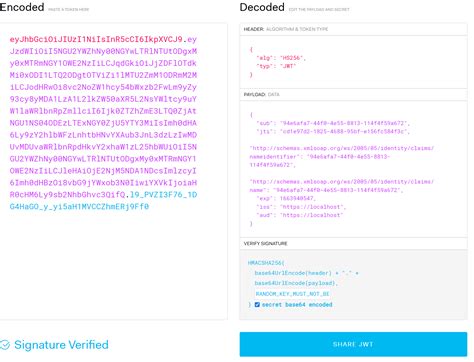Click the blue signature segment of encoded token

point(103,200)
